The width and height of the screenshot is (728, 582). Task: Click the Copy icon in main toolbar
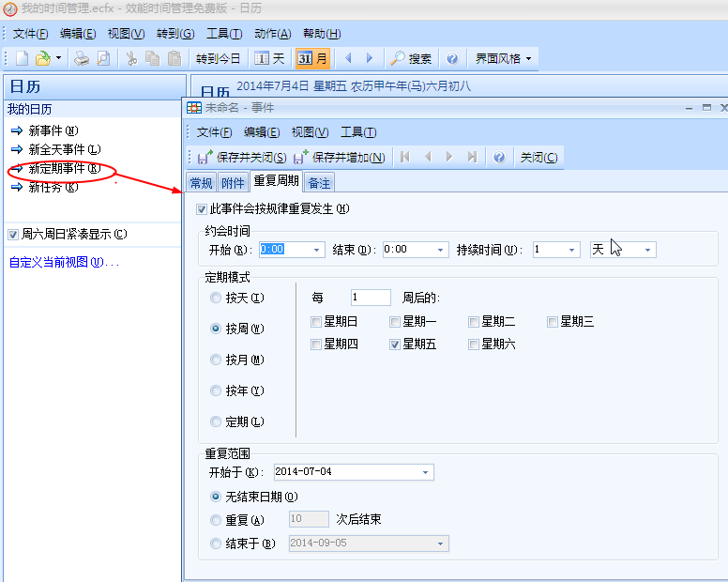pos(152,58)
